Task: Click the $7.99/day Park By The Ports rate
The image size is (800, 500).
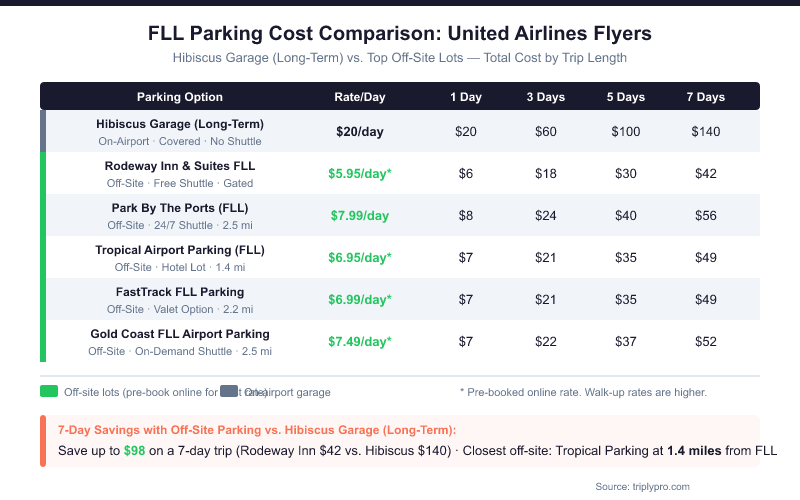Action: pos(360,215)
